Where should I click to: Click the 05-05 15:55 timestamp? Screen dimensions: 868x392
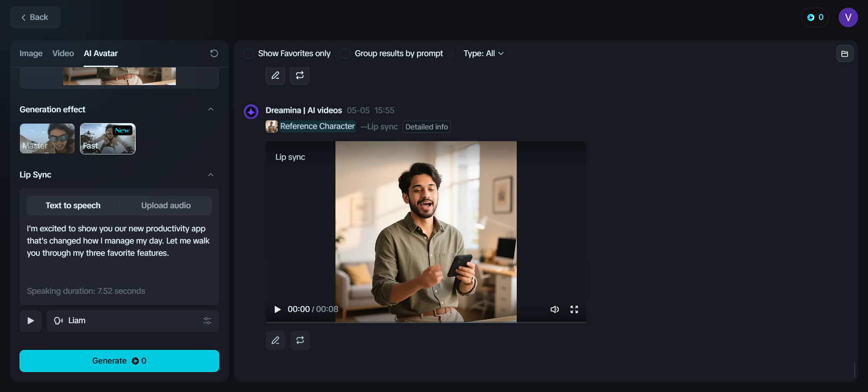coord(371,110)
